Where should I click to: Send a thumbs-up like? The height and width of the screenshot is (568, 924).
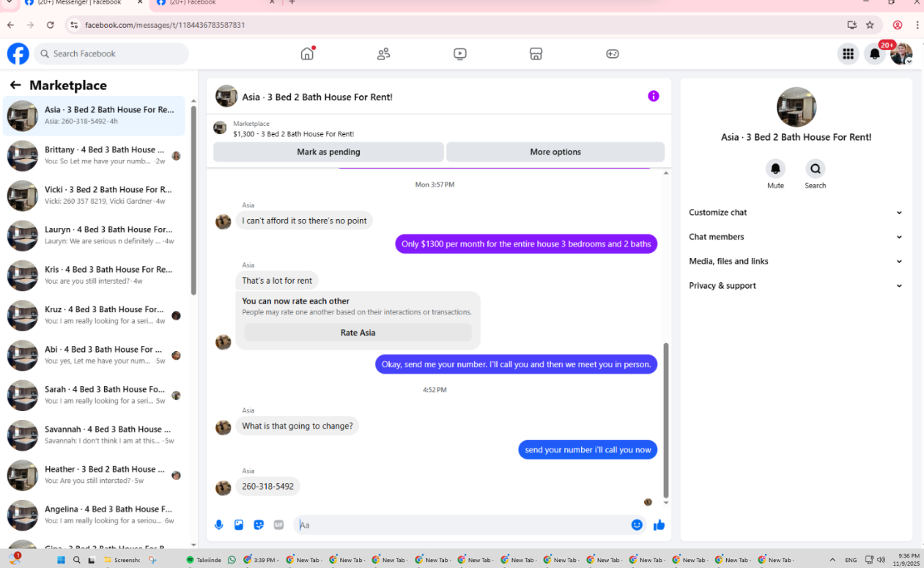659,525
